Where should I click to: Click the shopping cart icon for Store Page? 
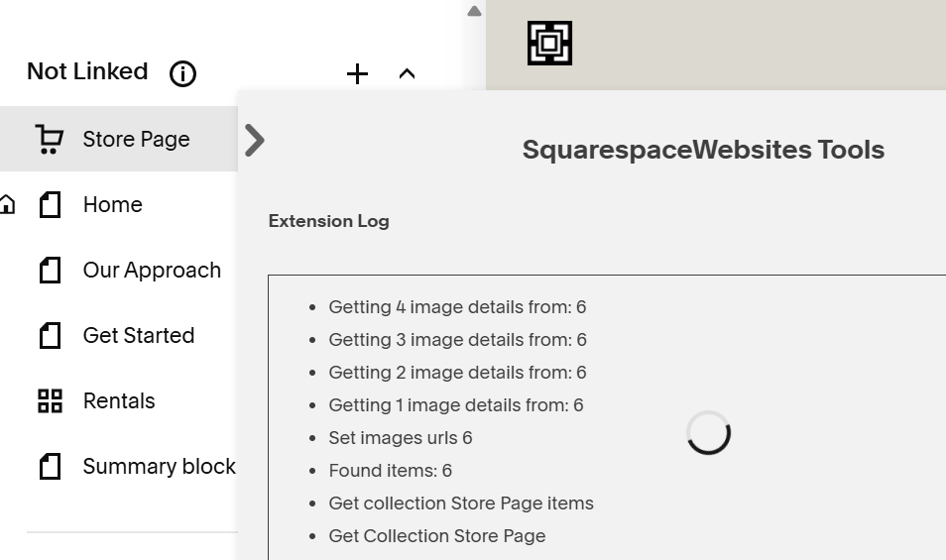(x=50, y=139)
